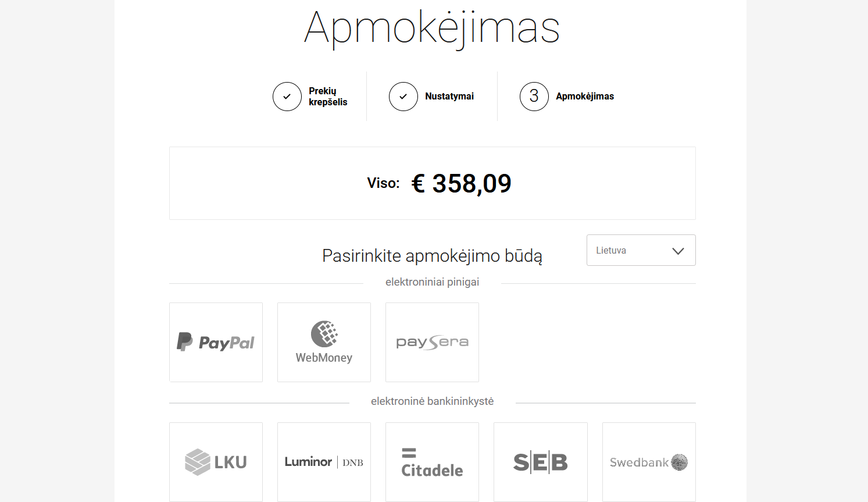This screenshot has height=502, width=868.
Task: Click the elektroniniai pinigai section heading
Action: (432, 282)
